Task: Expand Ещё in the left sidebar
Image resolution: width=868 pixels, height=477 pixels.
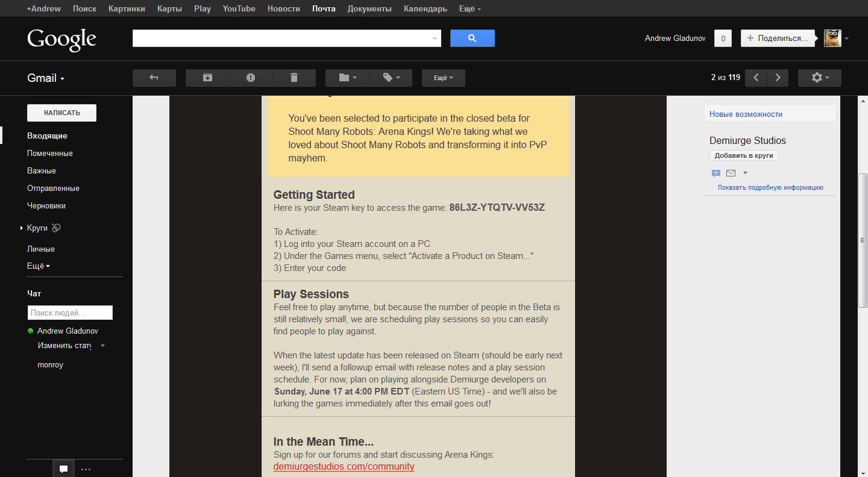Action: [39, 266]
